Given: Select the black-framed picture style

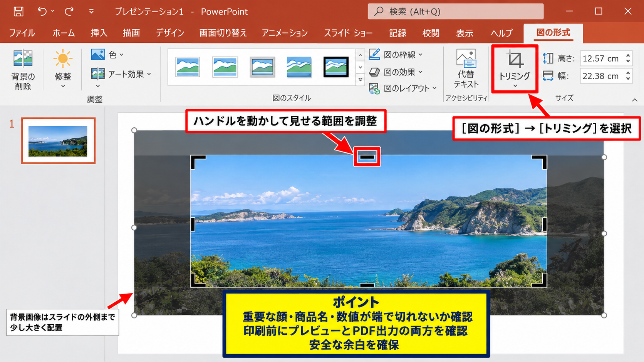Looking at the screenshot, I should click(x=336, y=67).
